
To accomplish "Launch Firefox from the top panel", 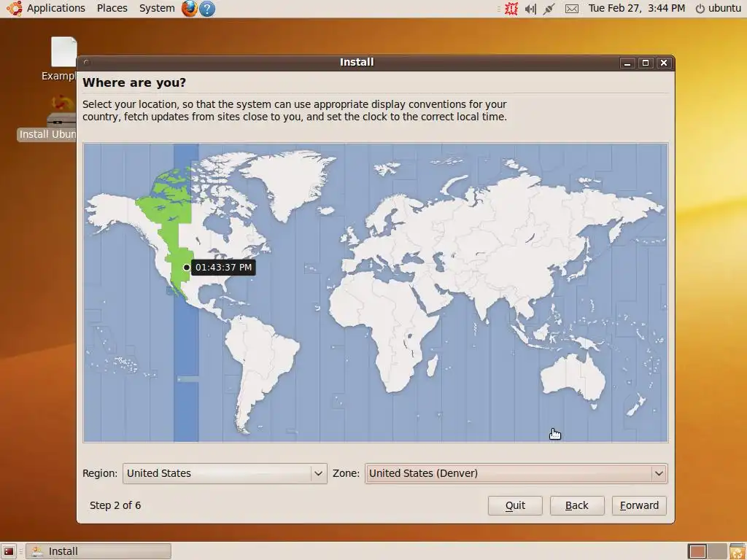I will point(189,8).
